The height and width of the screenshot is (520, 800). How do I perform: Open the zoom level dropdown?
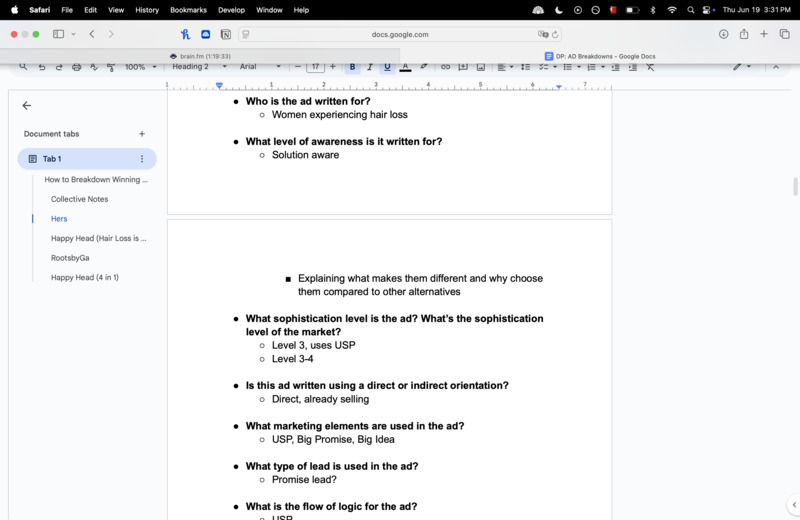click(140, 67)
